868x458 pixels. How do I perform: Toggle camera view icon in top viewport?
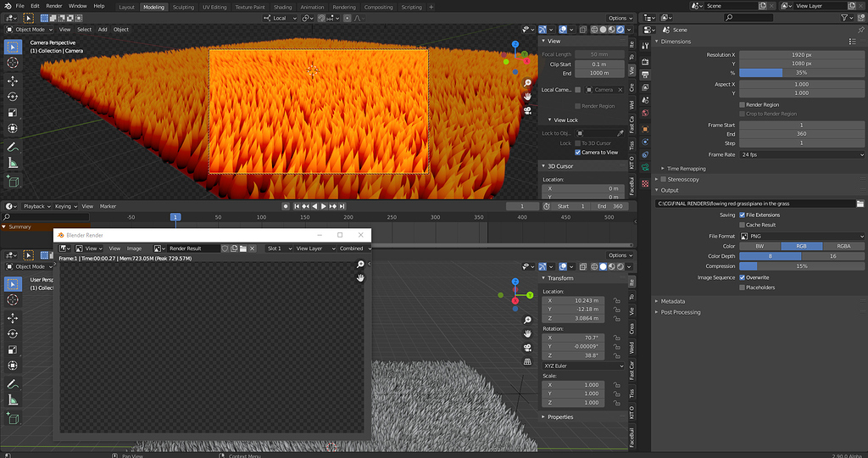pyautogui.click(x=527, y=110)
